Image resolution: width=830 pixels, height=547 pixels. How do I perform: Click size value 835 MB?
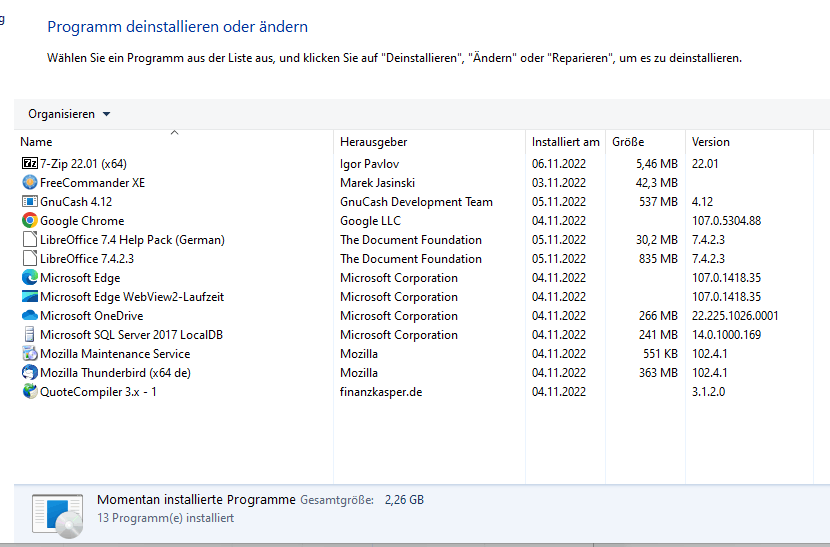(658, 259)
